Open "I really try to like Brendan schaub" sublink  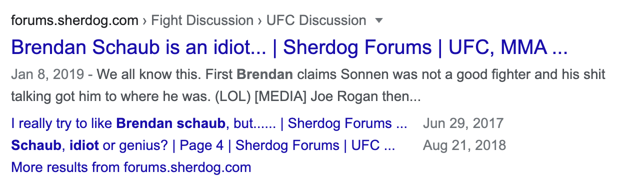[x=209, y=123]
